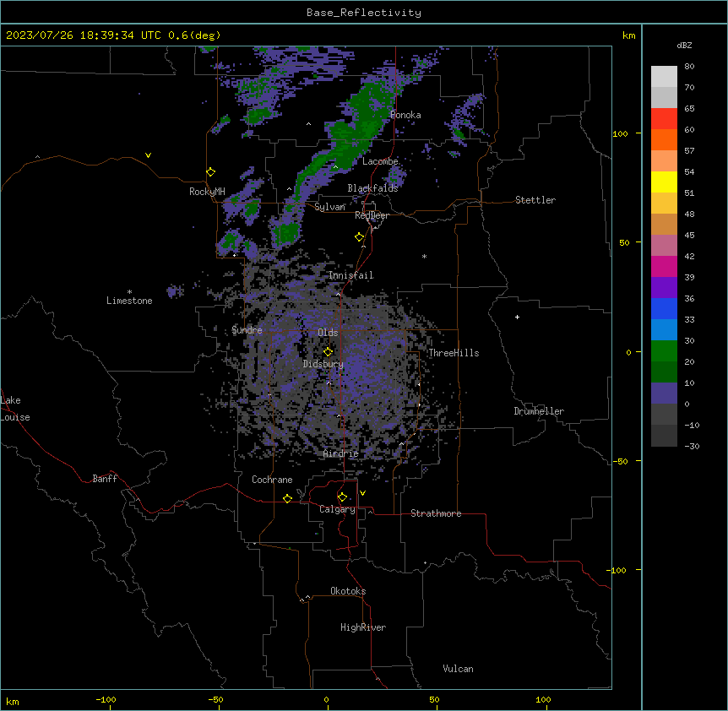Click the magenta 39-42 dBZ legend swatch
Image resolution: width=728 pixels, height=711 pixels.
664,266
